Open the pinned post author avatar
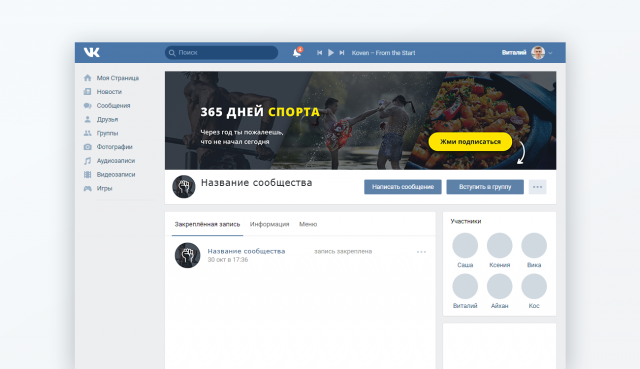640x369 pixels. [187, 255]
